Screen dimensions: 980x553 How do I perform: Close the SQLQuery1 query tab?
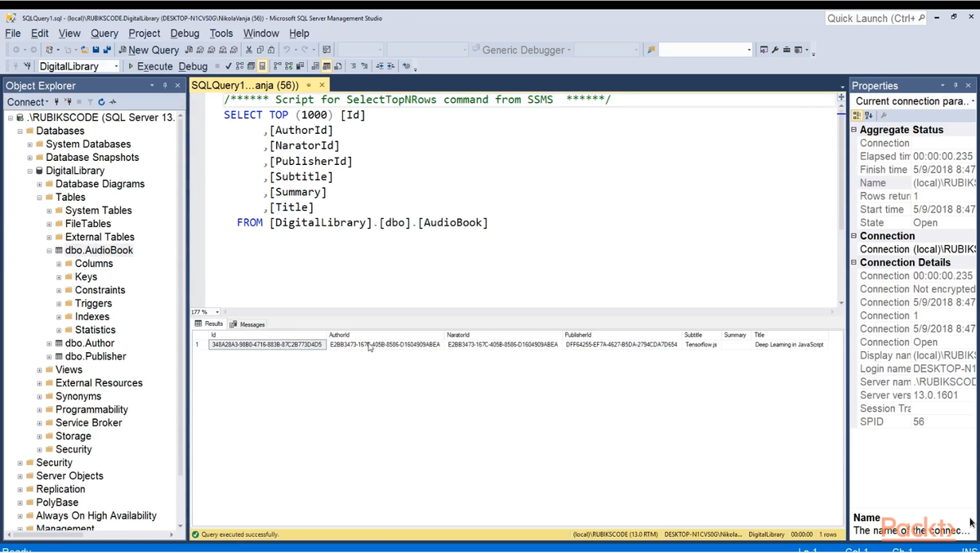[x=322, y=85]
